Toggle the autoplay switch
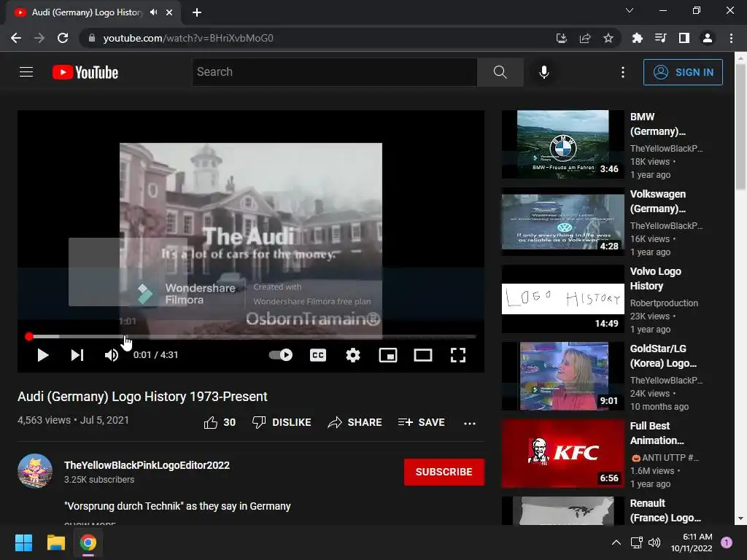Image resolution: width=747 pixels, height=560 pixels. pyautogui.click(x=281, y=355)
